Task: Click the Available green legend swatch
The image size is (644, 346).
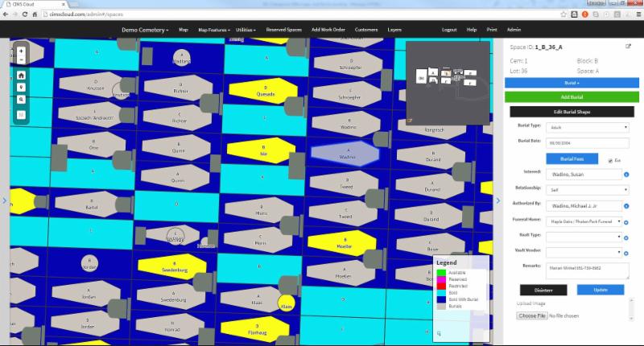Action: pos(440,273)
